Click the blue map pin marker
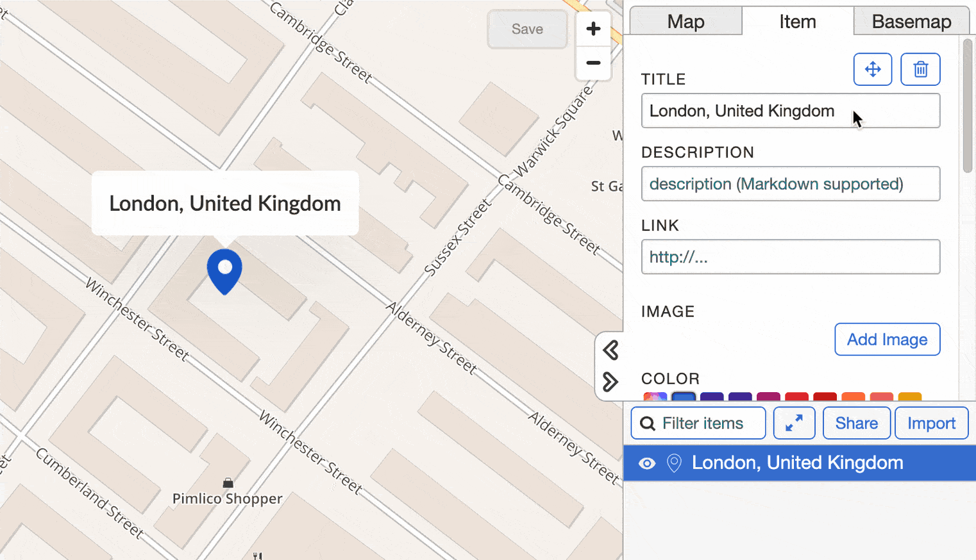The image size is (976, 560). coord(224,270)
